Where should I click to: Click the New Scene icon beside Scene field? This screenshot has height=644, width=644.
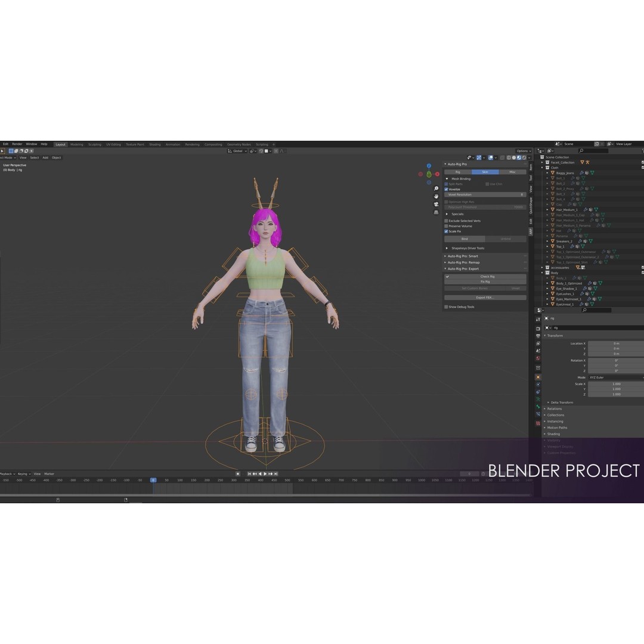pos(597,144)
